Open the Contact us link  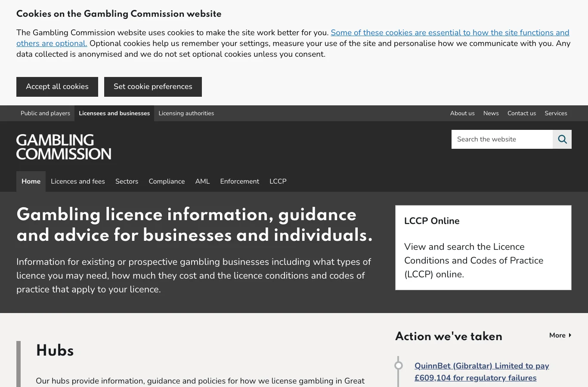point(522,114)
